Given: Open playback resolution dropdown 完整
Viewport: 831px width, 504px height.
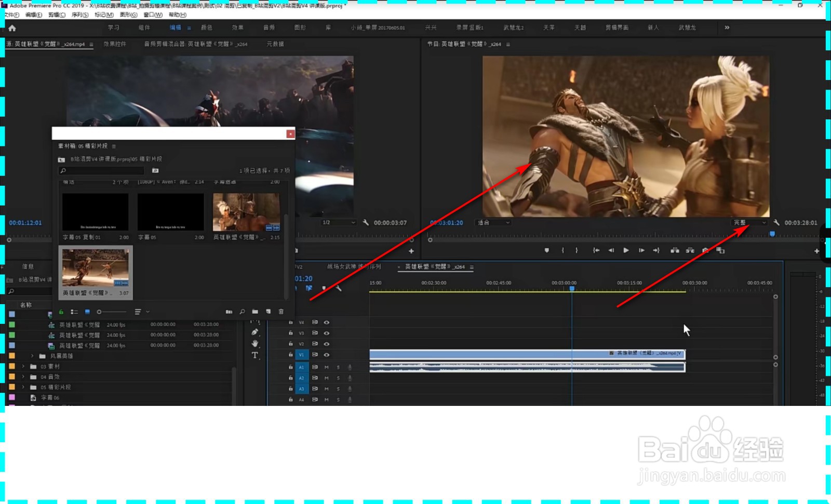Looking at the screenshot, I should tap(749, 223).
